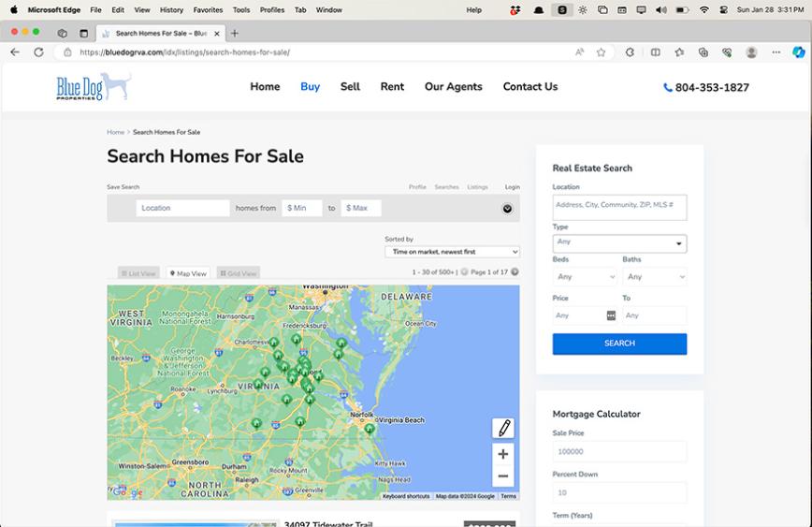Click Percent Down field
812x527 pixels.
point(620,492)
